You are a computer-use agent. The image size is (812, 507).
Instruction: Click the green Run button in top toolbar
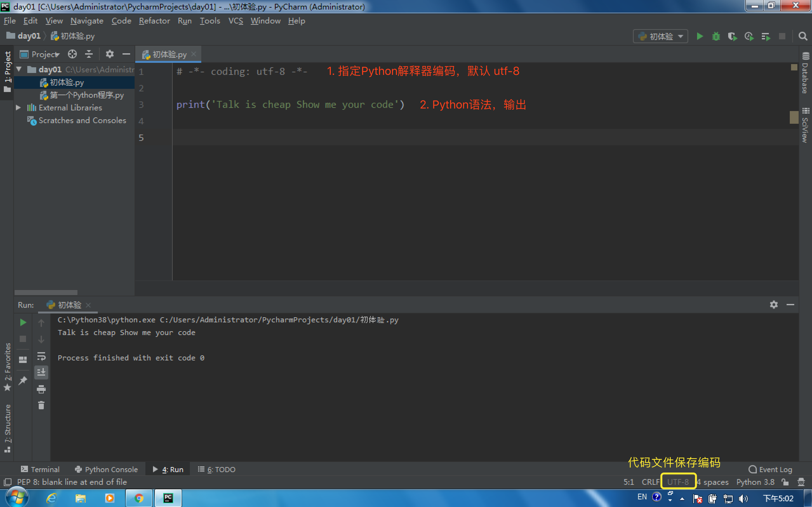pyautogui.click(x=699, y=36)
